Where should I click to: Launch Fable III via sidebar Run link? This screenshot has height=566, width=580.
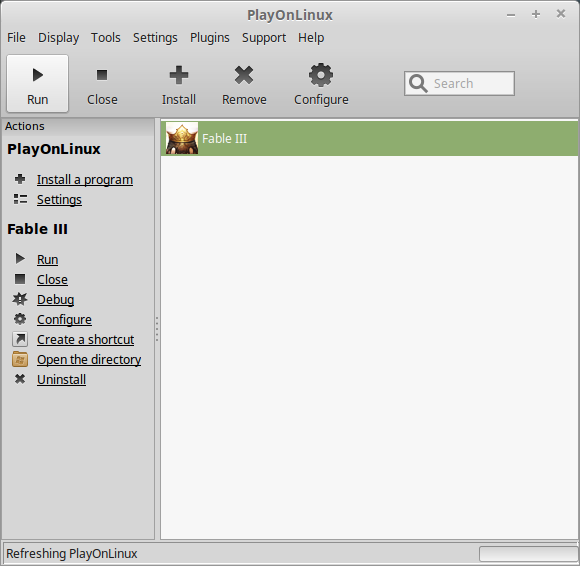pos(47,260)
